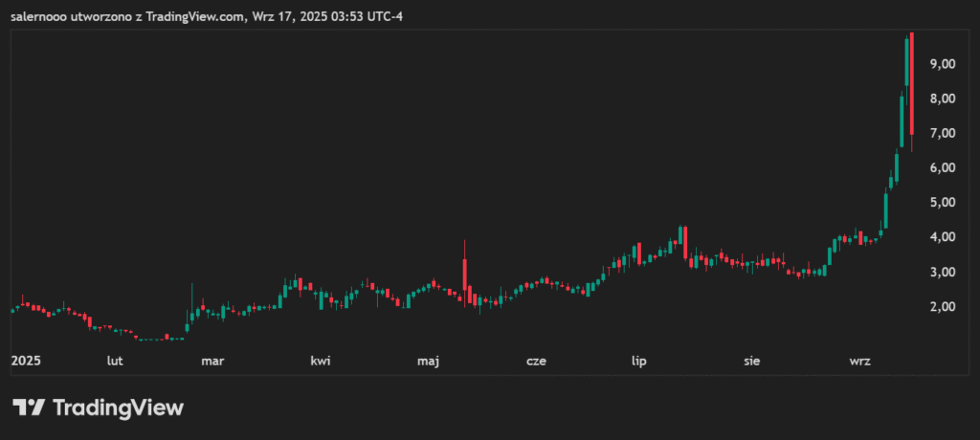The image size is (980, 440).
Task: Click the large red candle at chart peak
Action: (x=912, y=86)
